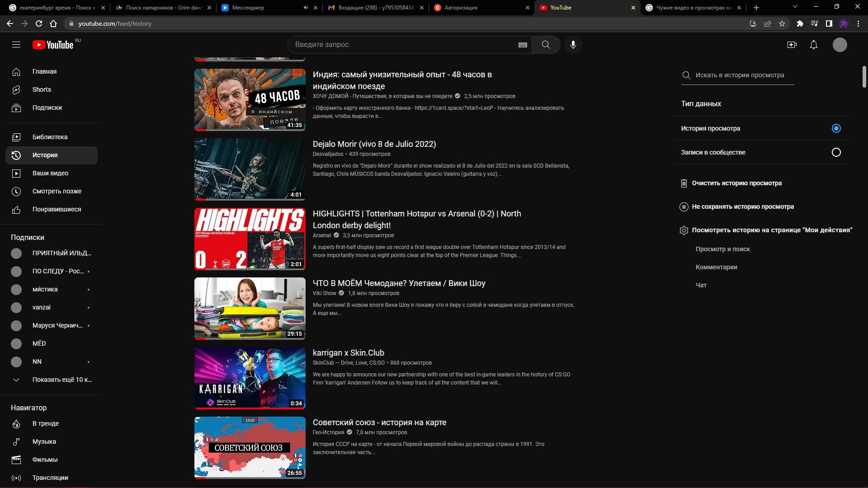The width and height of the screenshot is (868, 488).
Task: Open subscription MËD
Action: (52, 343)
